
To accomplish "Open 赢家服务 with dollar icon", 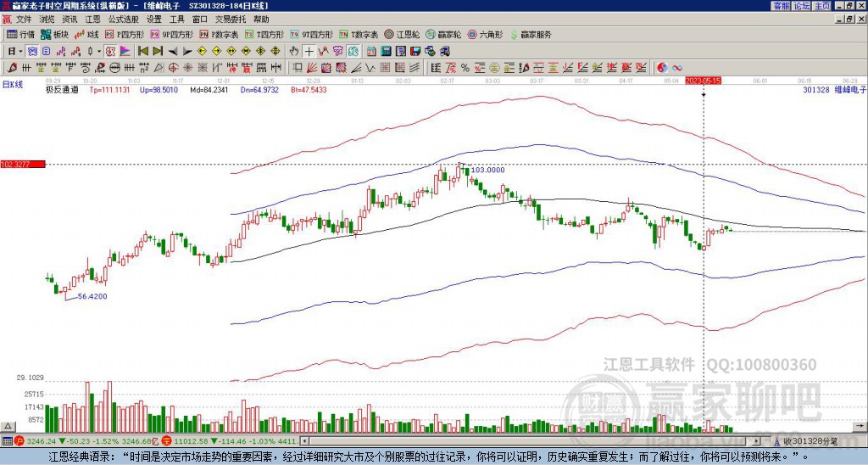I will point(531,34).
